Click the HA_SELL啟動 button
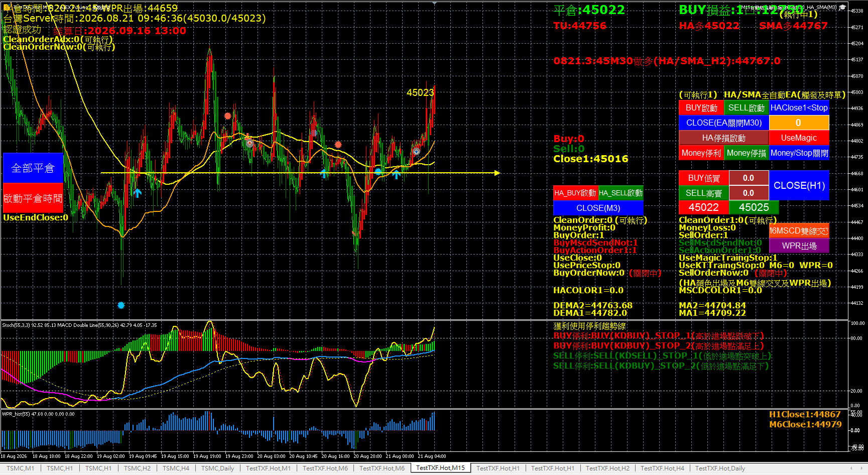This screenshot has width=868, height=475. [621, 193]
